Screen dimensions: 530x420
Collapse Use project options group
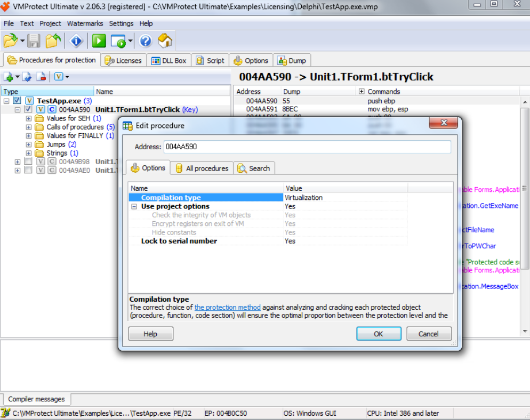[134, 206]
